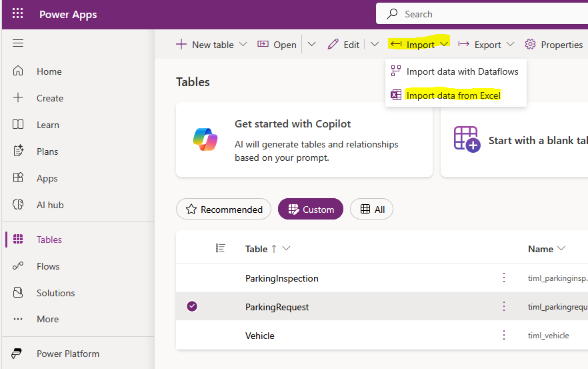Click the list view icon in table header
This screenshot has height=369, width=588.
tap(221, 248)
